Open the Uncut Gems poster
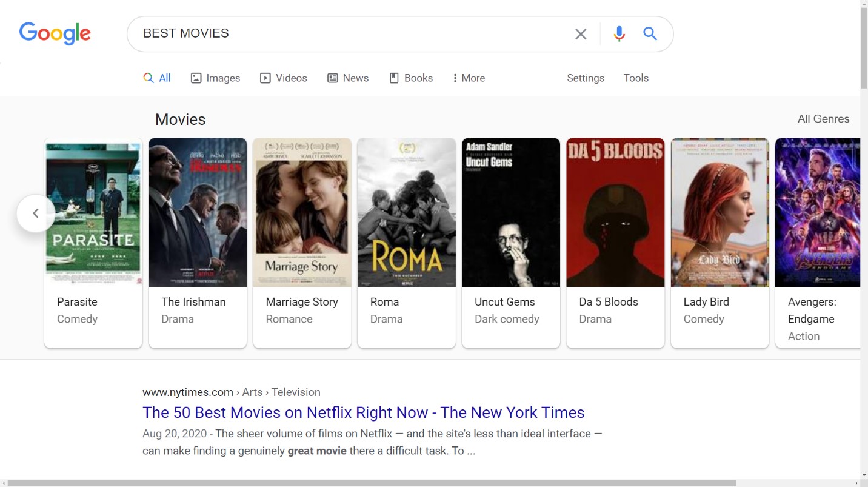This screenshot has height=487, width=868. (x=511, y=213)
